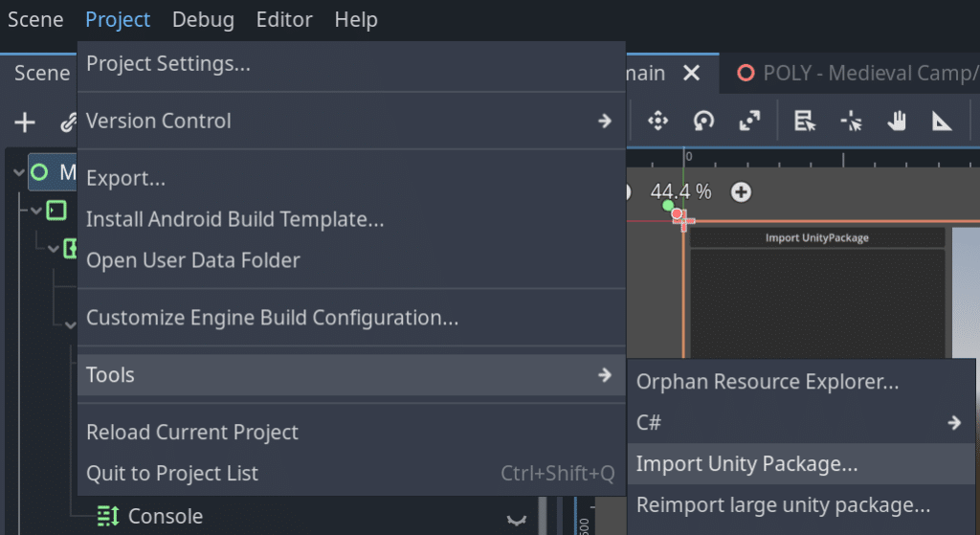This screenshot has height=535, width=980.
Task: Click the green anchor handle in viewport
Action: tap(667, 205)
